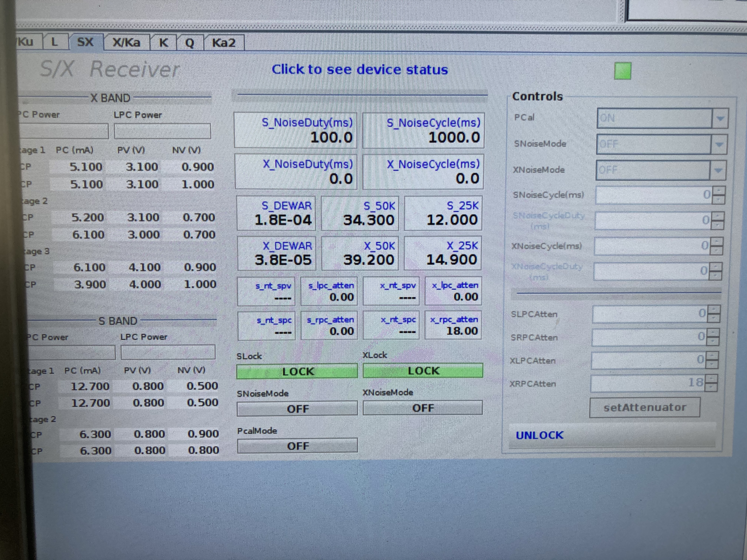Image resolution: width=747 pixels, height=560 pixels.
Task: Click 'Click to see device status' link
Action: click(x=360, y=69)
